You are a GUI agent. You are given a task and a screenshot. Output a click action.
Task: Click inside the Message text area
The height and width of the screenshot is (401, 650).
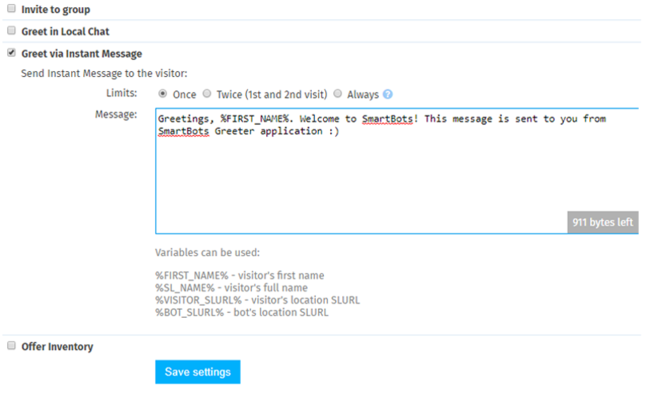(397, 171)
